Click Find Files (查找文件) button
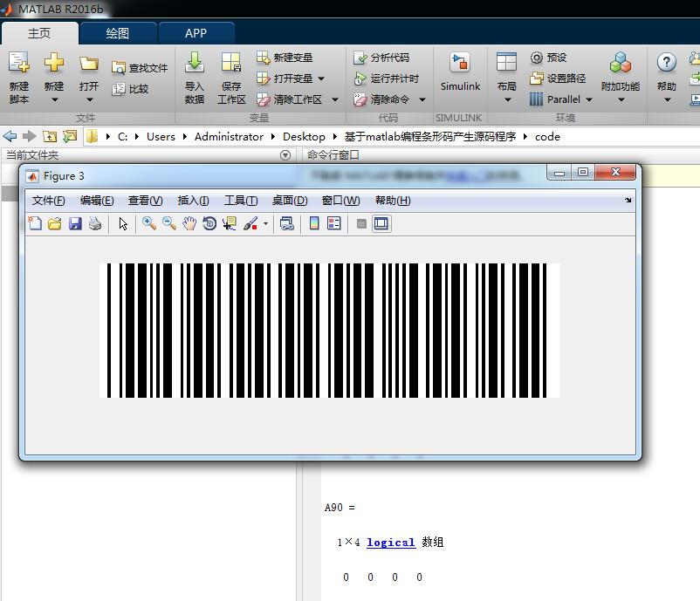 [x=140, y=68]
